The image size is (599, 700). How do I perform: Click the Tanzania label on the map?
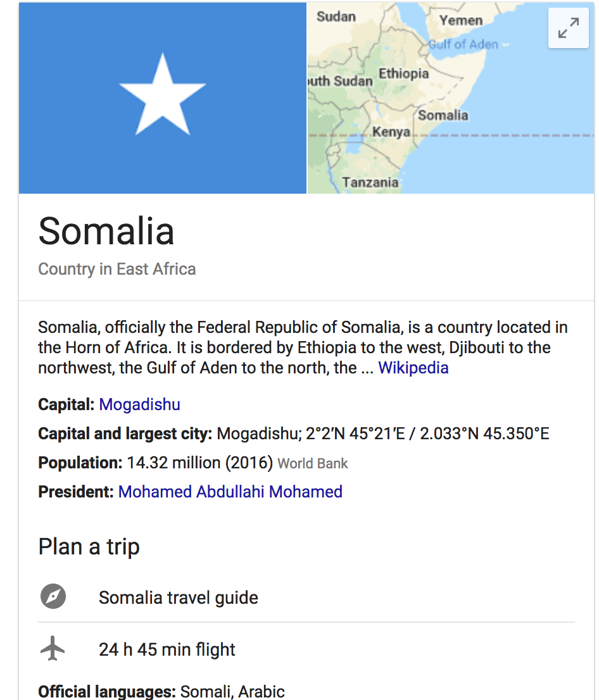[x=370, y=182]
